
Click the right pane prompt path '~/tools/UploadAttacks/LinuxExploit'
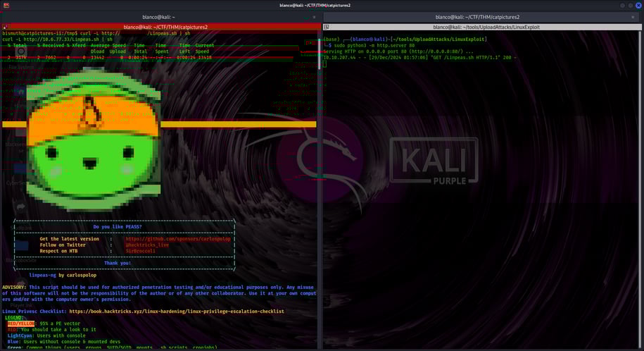point(439,39)
